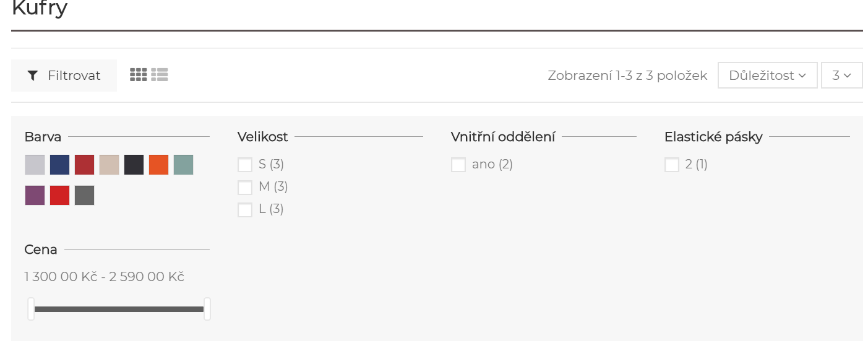This screenshot has height=343, width=868.
Task: Check the size M checkbox
Action: (245, 187)
